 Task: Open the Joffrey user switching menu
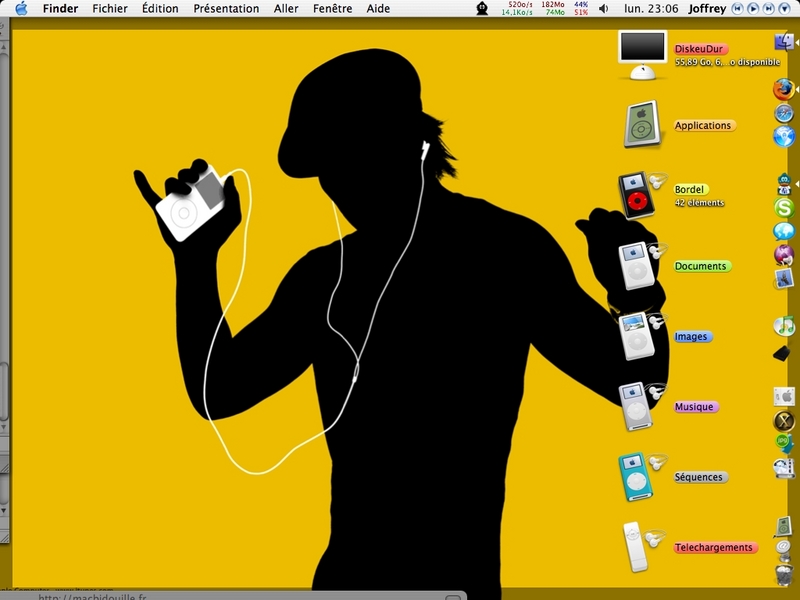point(707,9)
